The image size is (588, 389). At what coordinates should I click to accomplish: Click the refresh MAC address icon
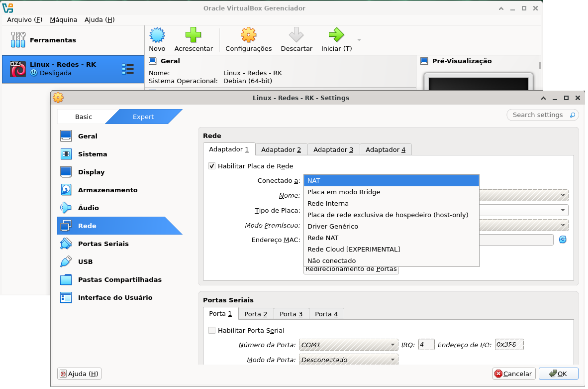pos(563,240)
